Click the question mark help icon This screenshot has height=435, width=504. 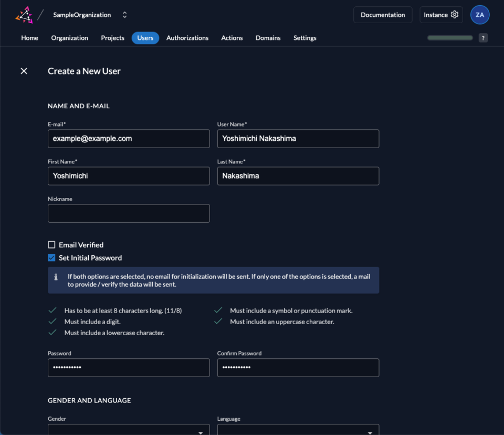tap(482, 37)
